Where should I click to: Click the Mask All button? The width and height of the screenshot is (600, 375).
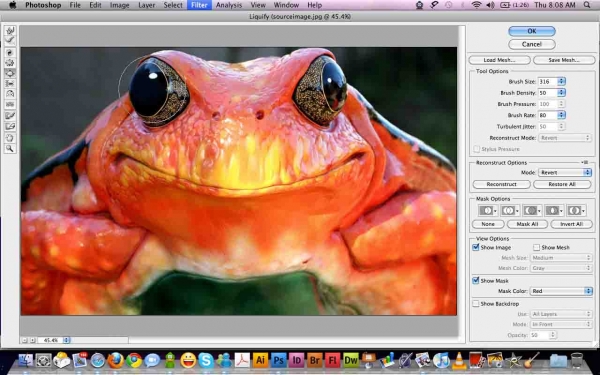[x=527, y=224]
